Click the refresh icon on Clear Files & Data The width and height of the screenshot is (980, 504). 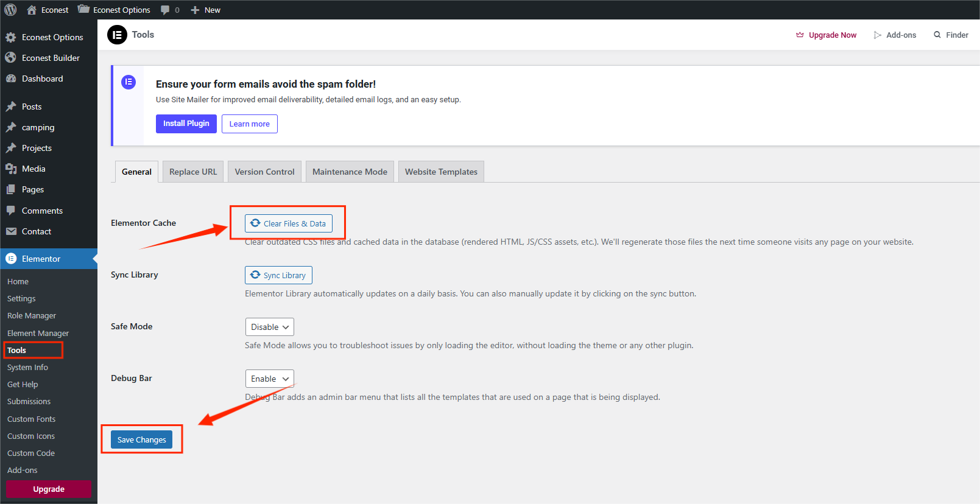(255, 223)
